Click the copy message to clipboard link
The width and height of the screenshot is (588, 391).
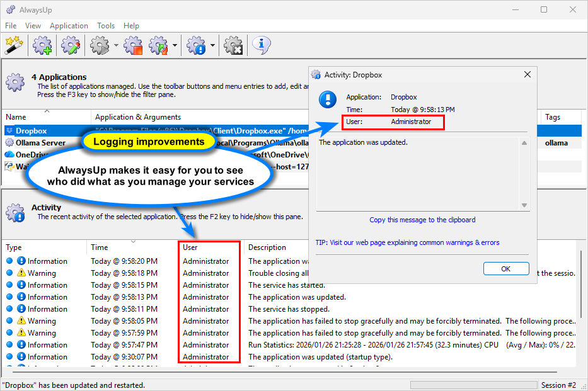tap(422, 219)
